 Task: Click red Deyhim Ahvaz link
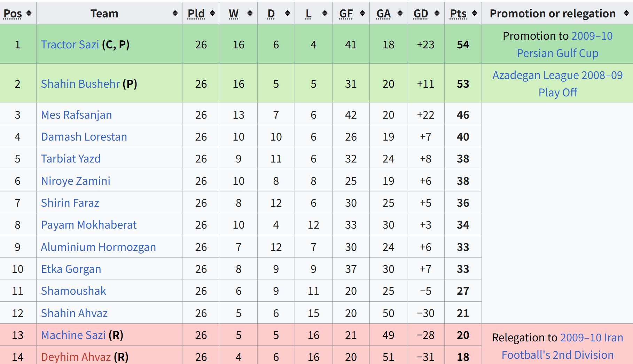pos(76,357)
